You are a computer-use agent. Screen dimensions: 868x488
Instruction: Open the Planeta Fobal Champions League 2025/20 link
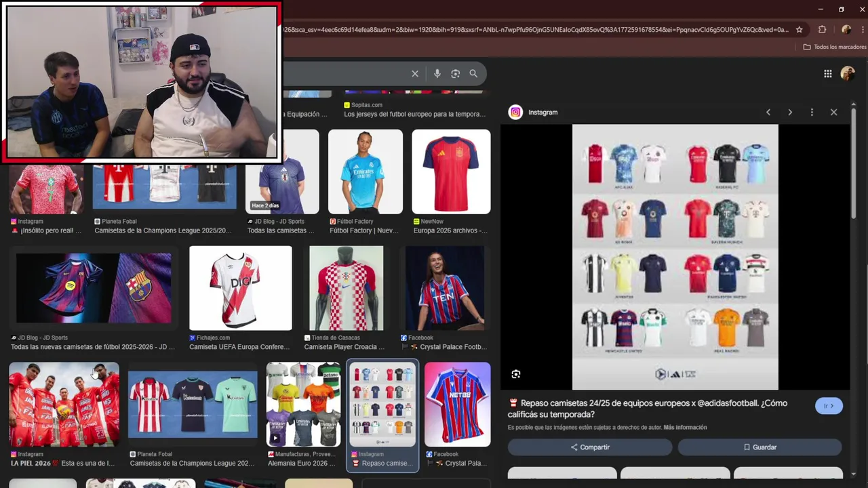[x=163, y=230]
